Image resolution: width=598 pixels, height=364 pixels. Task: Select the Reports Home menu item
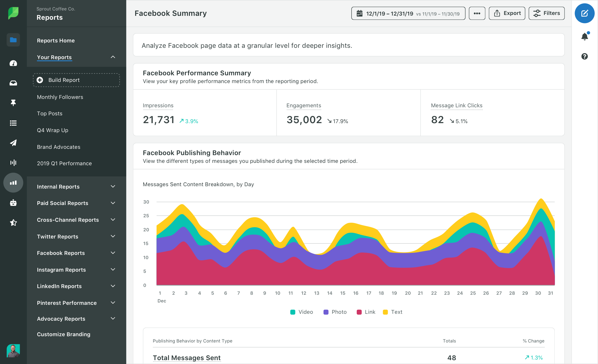(56, 40)
